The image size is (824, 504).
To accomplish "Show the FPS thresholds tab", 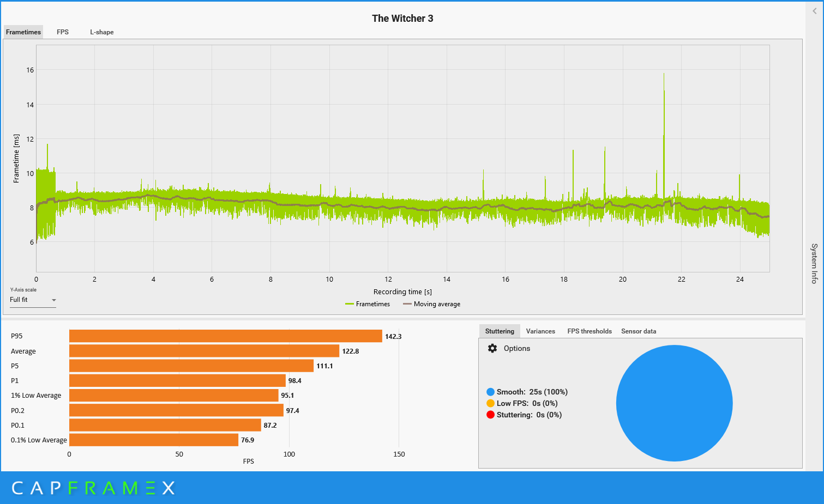I will (x=590, y=331).
